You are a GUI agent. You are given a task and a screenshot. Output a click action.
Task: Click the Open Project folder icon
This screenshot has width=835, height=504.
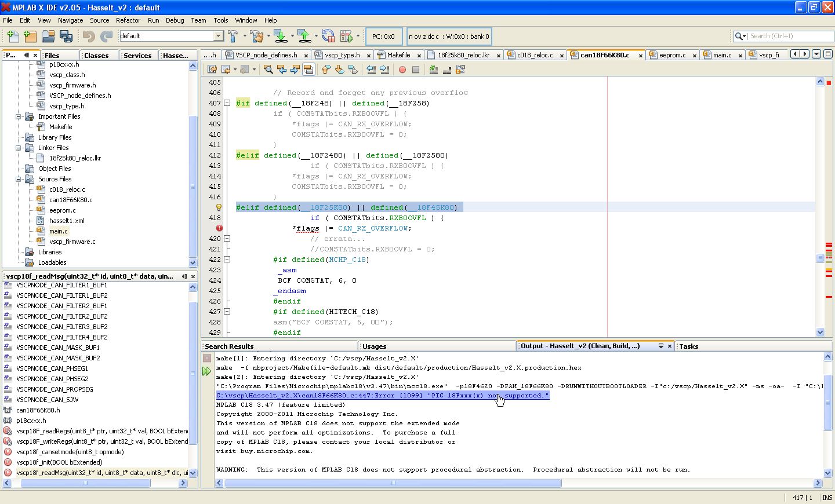(x=48, y=36)
